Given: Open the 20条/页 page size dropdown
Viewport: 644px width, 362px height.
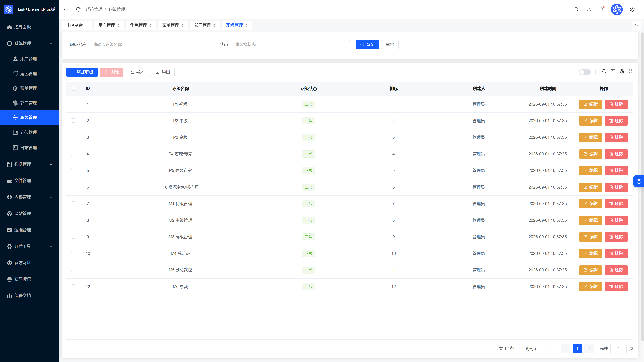Looking at the screenshot, I should [537, 349].
